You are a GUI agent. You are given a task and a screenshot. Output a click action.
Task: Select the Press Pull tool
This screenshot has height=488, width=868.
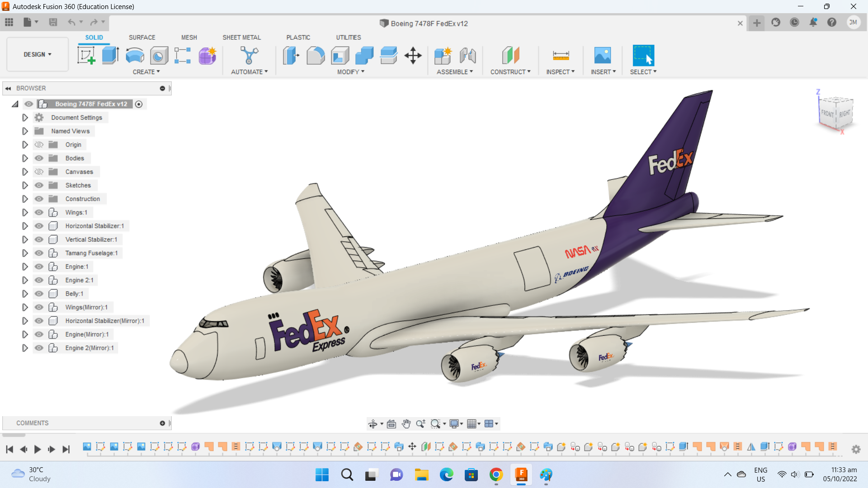[291, 56]
